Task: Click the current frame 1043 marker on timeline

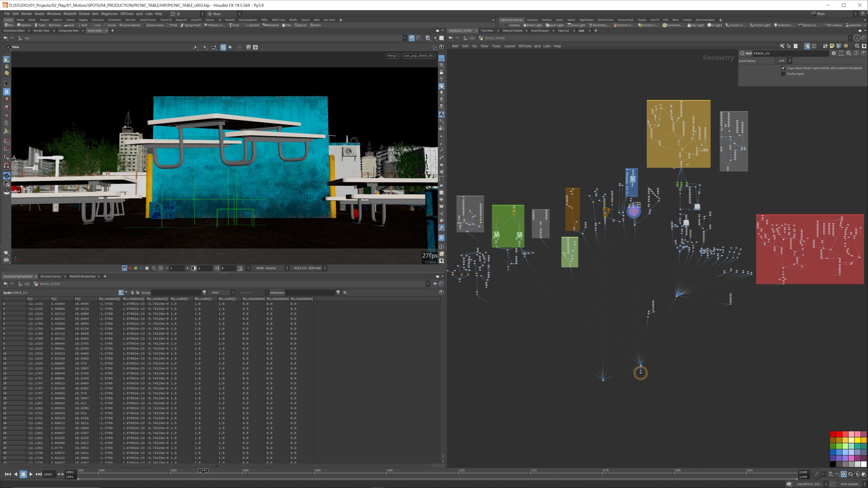Action: coord(203,470)
